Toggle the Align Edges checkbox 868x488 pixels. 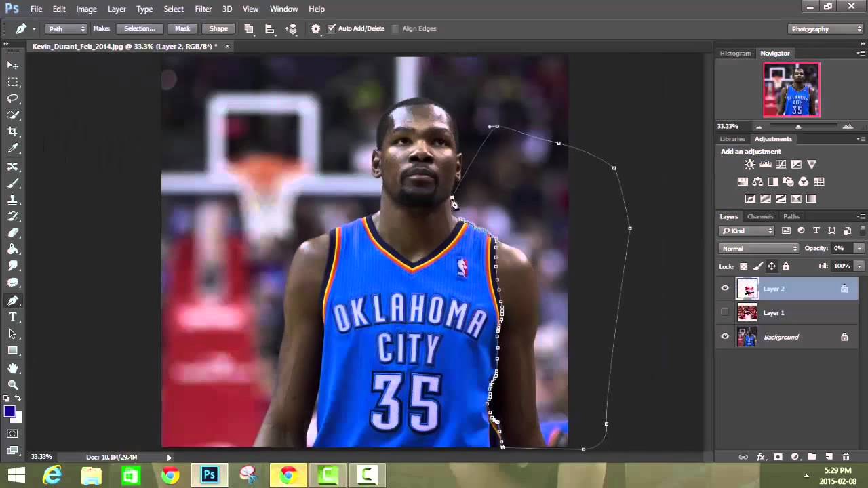(395, 28)
